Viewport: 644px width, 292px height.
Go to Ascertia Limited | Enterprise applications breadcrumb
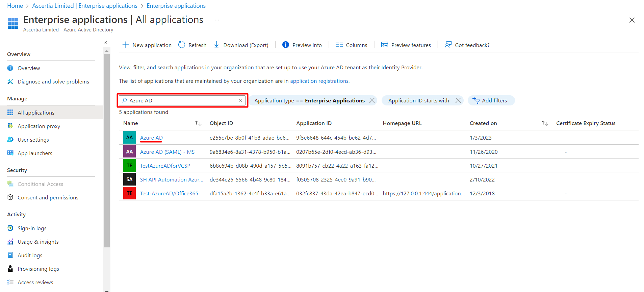pos(85,6)
